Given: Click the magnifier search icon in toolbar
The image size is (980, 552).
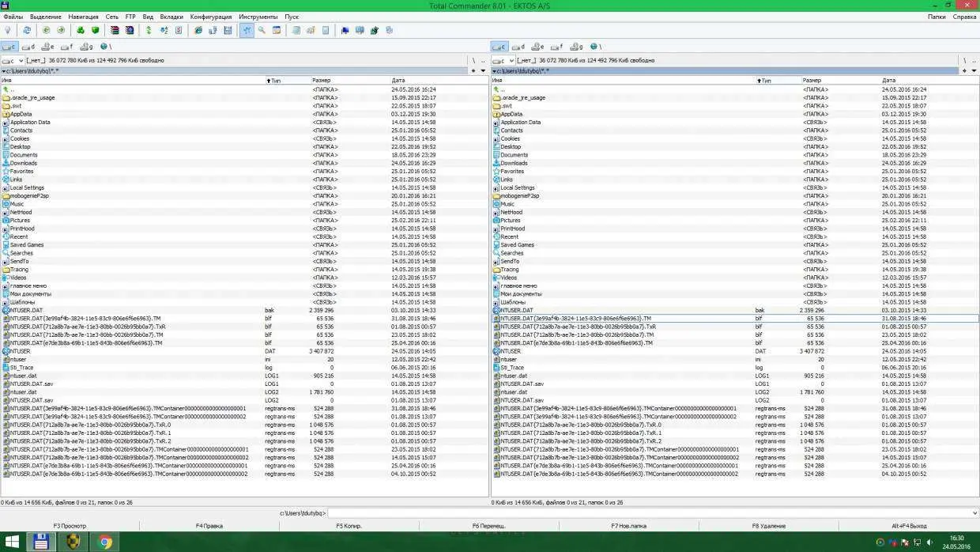Looking at the screenshot, I should (x=262, y=30).
